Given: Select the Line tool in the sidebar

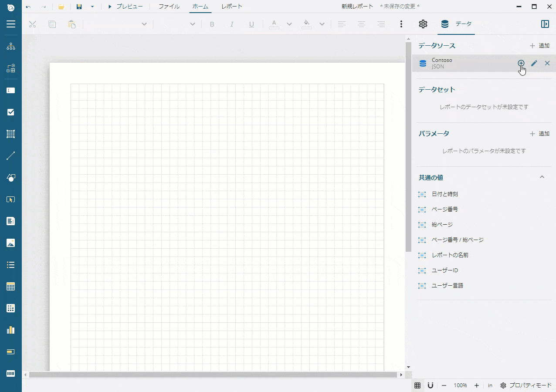Looking at the screenshot, I should coord(11,156).
